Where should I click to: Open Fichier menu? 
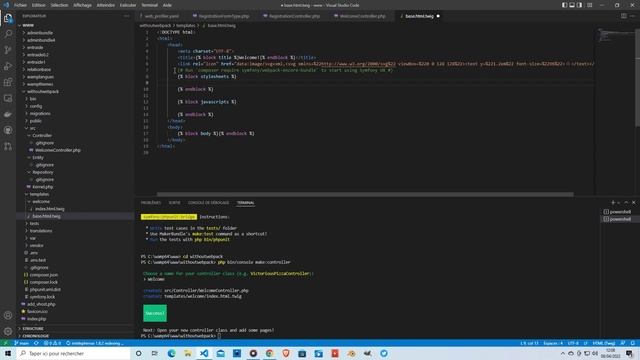click(20, 5)
